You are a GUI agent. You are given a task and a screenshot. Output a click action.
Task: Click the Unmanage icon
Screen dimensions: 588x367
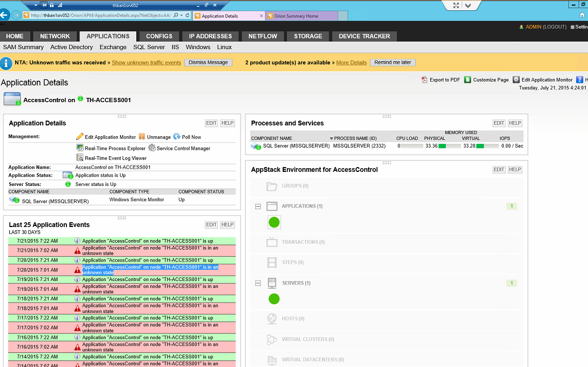(142, 136)
